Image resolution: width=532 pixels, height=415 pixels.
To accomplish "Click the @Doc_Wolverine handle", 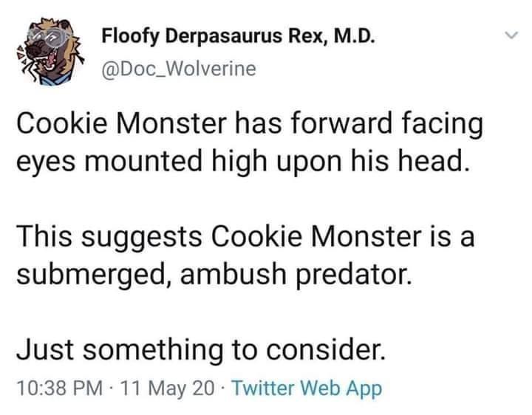I will tap(177, 69).
